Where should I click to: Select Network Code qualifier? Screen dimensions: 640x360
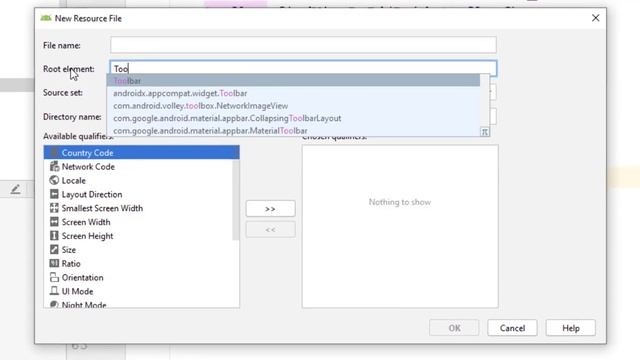pyautogui.click(x=139, y=167)
